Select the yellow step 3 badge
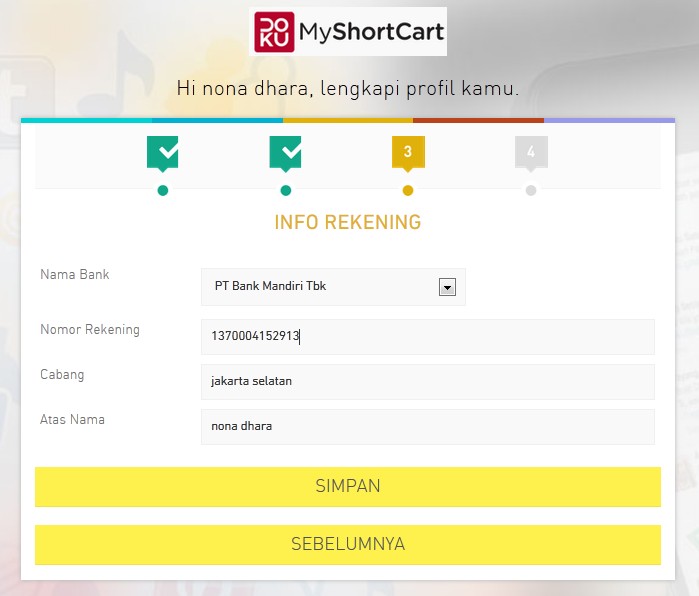699x596 pixels. [407, 153]
